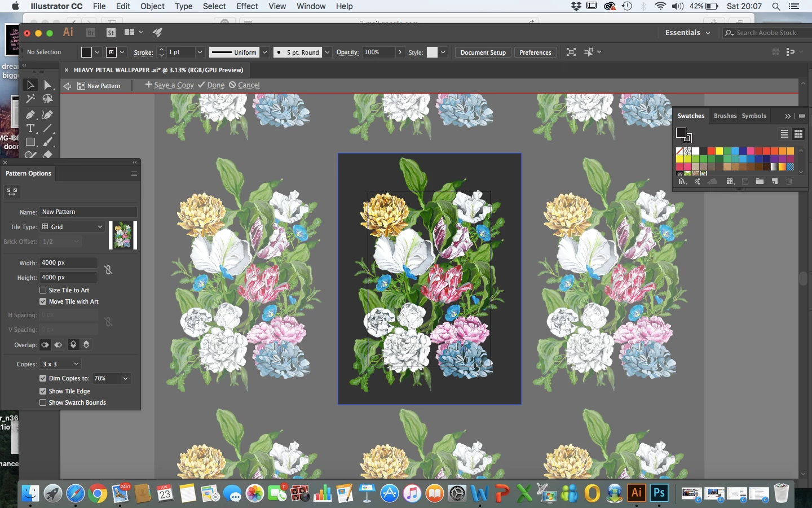Image resolution: width=812 pixels, height=508 pixels.
Task: Select the Paintbrush tool
Action: [48, 142]
